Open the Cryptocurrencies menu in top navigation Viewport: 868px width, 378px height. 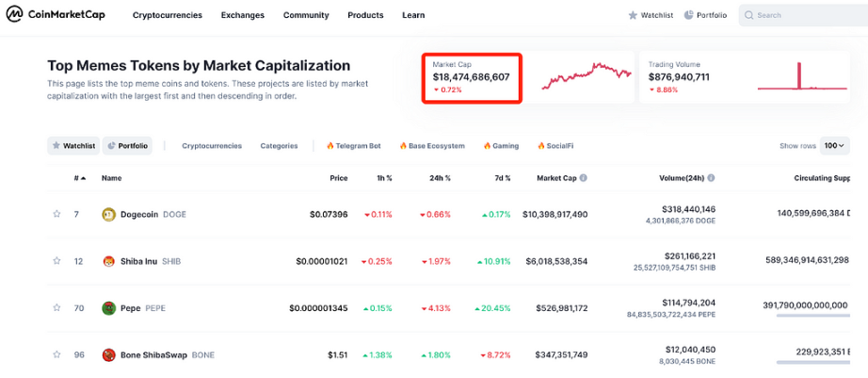[168, 15]
